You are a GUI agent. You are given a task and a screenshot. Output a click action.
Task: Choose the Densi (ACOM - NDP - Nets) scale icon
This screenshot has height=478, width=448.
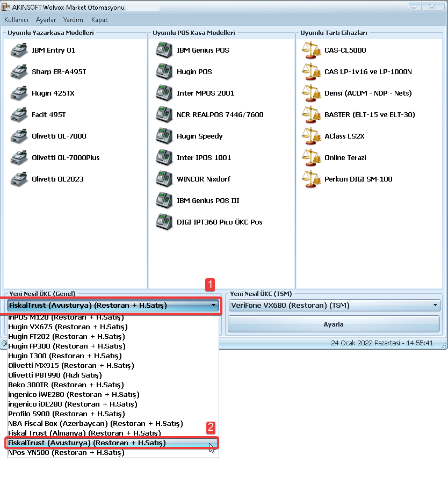(x=312, y=93)
